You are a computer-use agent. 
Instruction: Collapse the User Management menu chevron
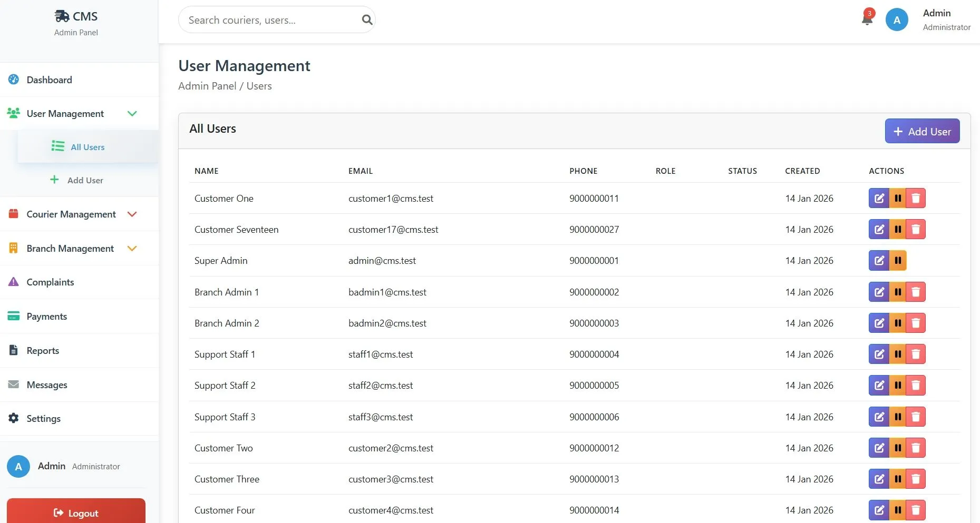132,113
